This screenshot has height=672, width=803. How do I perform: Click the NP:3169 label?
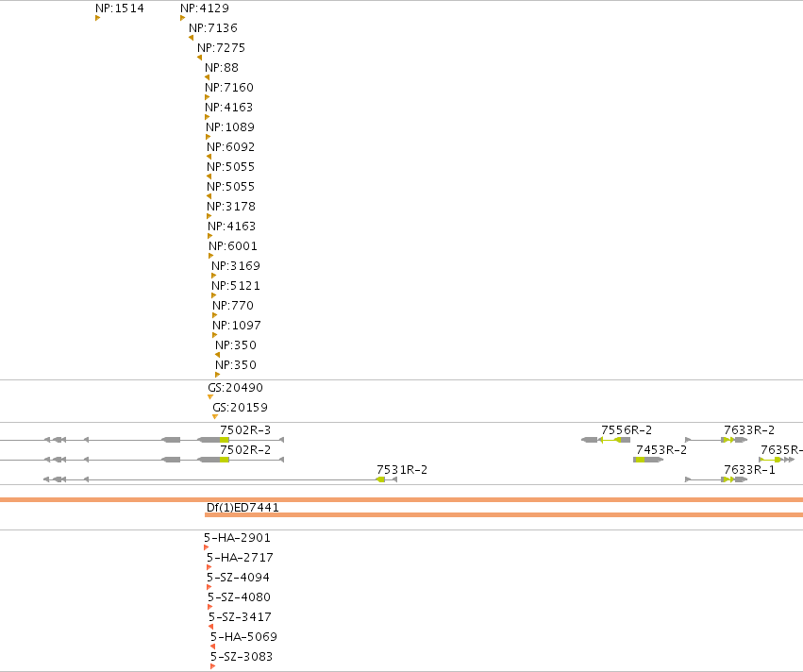[236, 266]
